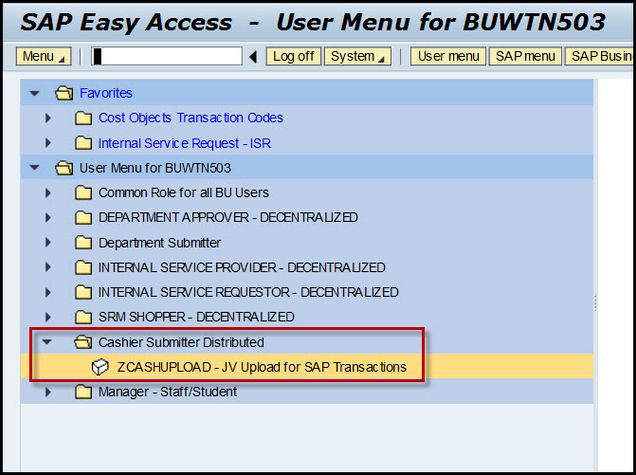636x475 pixels.
Task: Click SRM SHOPPER folder icon
Action: point(84,317)
